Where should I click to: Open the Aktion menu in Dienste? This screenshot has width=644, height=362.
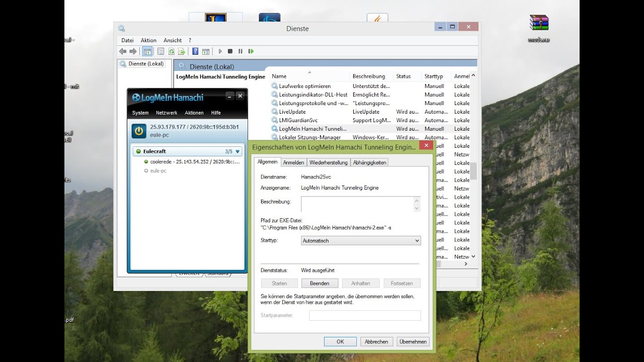coord(148,40)
